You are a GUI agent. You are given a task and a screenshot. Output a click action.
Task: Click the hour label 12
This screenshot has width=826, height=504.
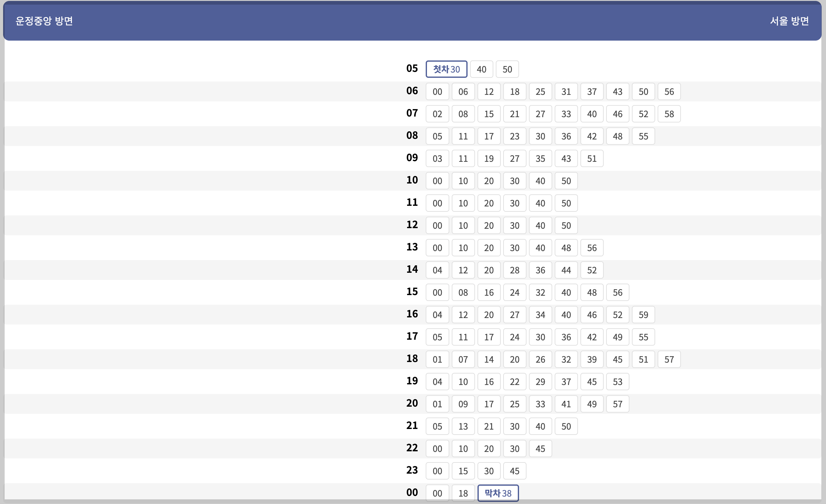point(412,224)
